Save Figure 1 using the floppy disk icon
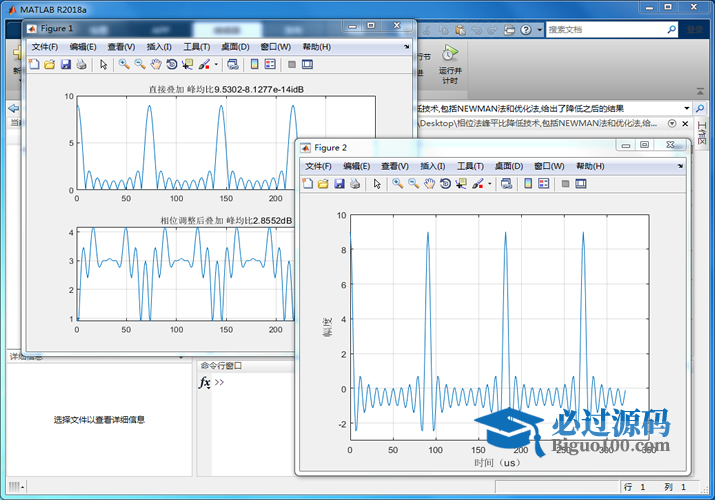The width and height of the screenshot is (715, 500). coord(66,64)
